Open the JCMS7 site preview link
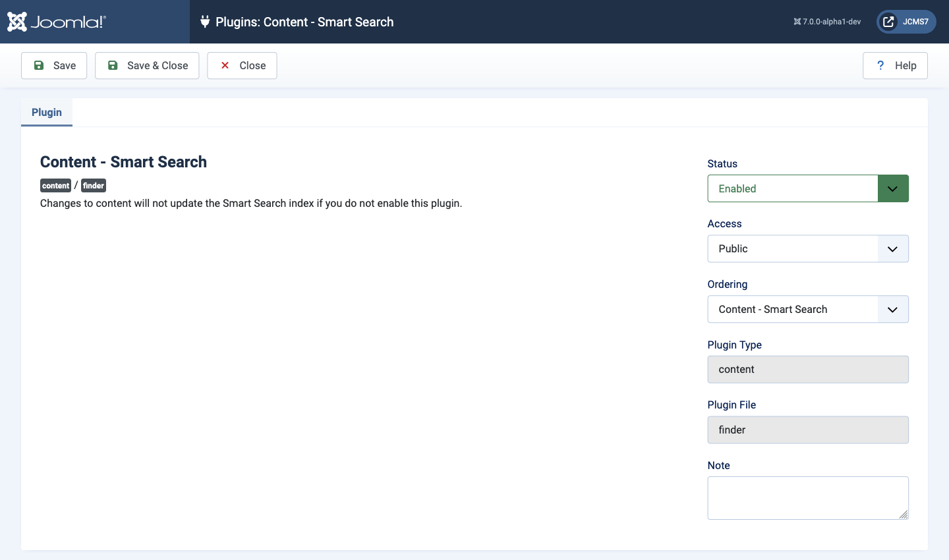 pos(906,22)
